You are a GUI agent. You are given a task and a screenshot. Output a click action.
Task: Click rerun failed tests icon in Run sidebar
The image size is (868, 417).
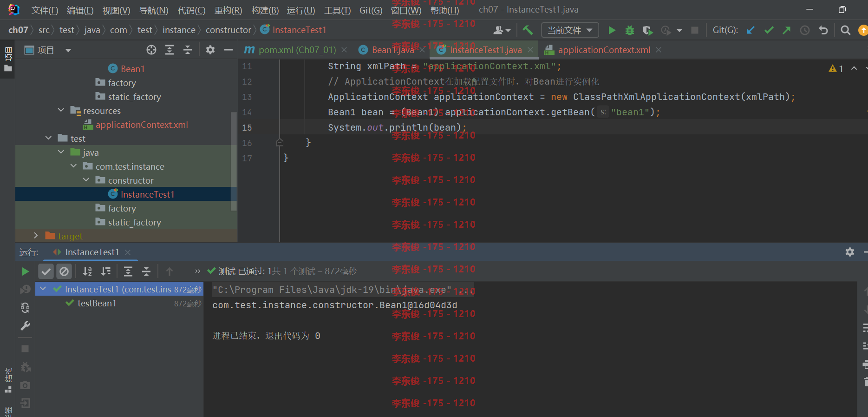pos(26,290)
